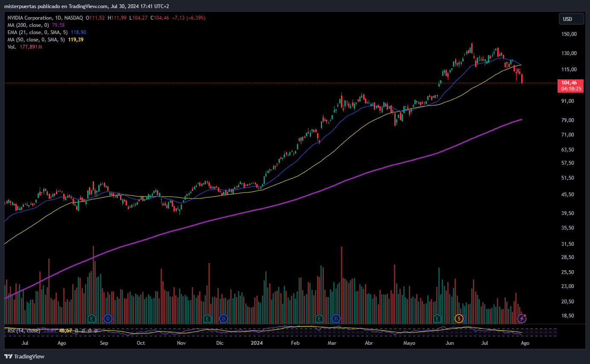
Task: Click the 39,50 price axis label
Action: 567,213
